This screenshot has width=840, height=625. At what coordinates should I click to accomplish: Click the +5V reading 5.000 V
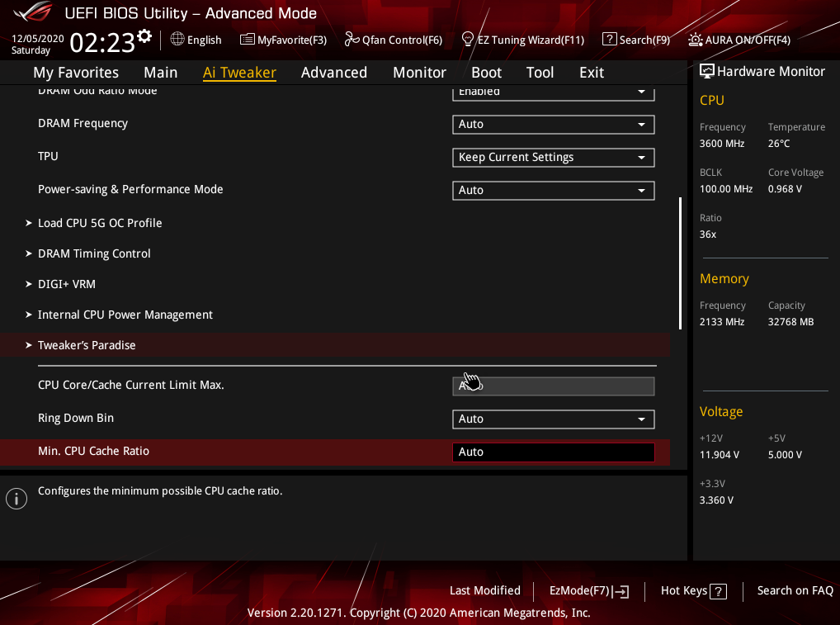785,455
